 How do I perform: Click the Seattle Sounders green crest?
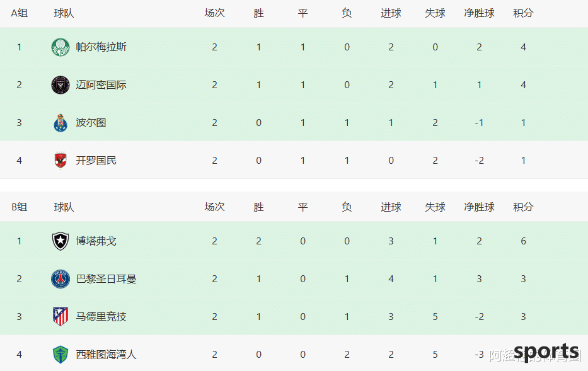(61, 355)
